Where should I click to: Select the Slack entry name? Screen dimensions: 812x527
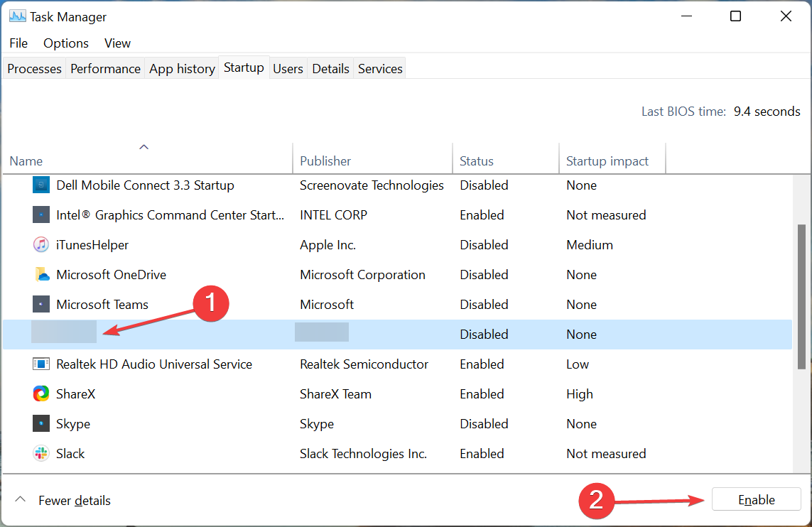pyautogui.click(x=70, y=453)
